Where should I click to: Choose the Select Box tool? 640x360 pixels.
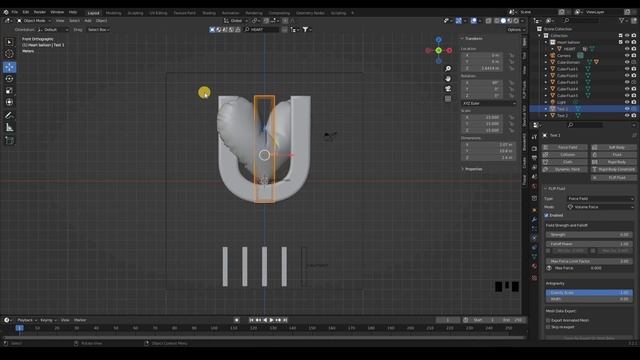coord(9,42)
